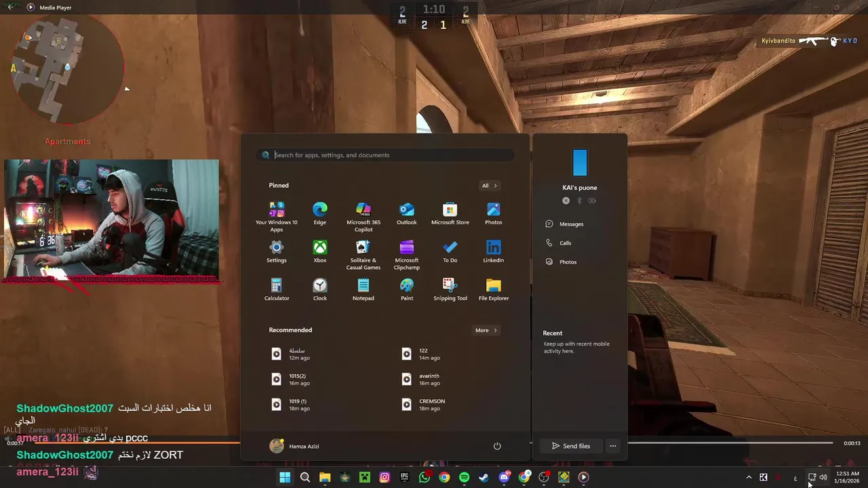Show hidden system tray icons
This screenshot has height=488, width=868.
coord(749,477)
